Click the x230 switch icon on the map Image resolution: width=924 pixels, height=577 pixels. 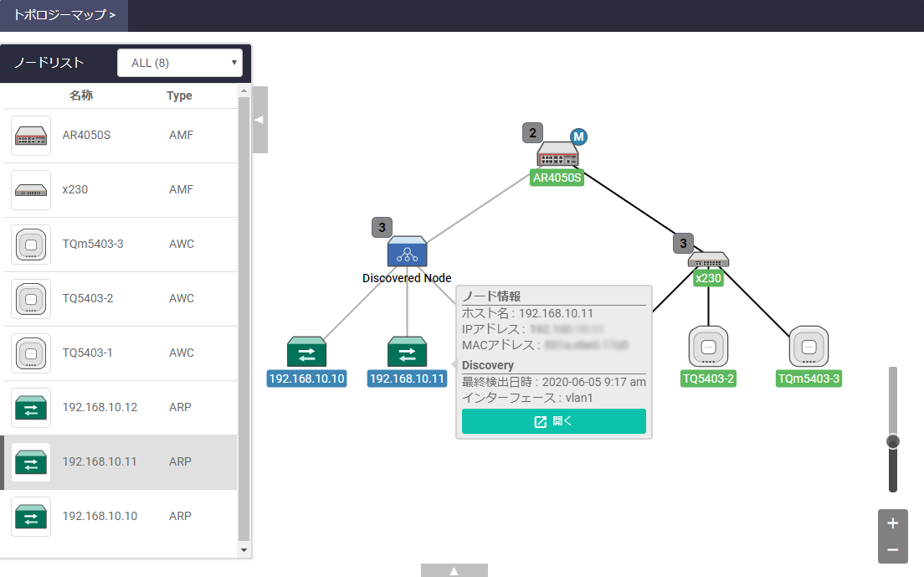(x=708, y=260)
